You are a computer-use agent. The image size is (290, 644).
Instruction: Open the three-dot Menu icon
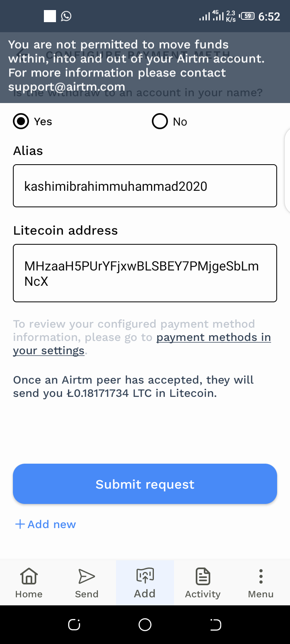click(261, 576)
